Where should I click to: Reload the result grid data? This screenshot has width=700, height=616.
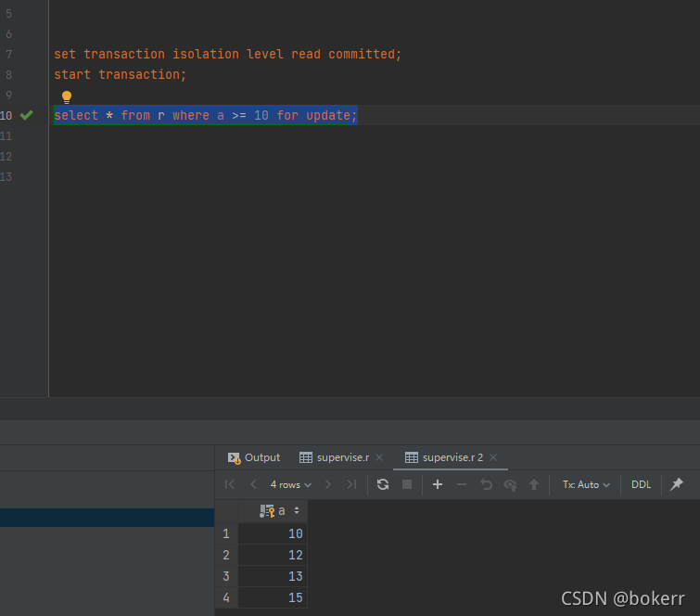[383, 484]
